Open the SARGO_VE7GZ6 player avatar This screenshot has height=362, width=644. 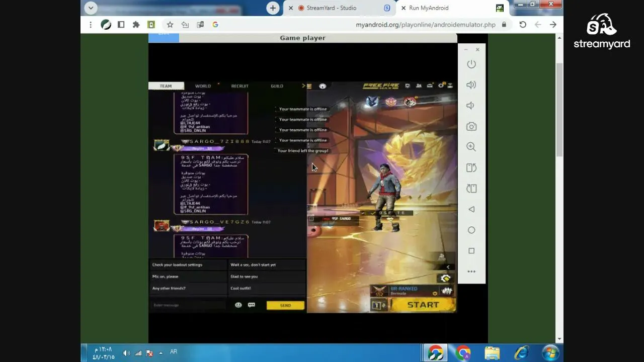(162, 226)
